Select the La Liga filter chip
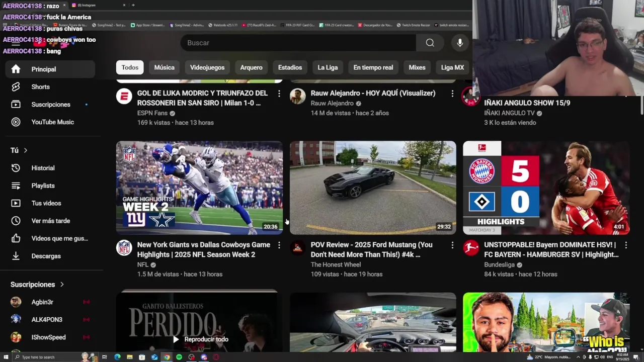This screenshot has width=644, height=362. click(328, 67)
